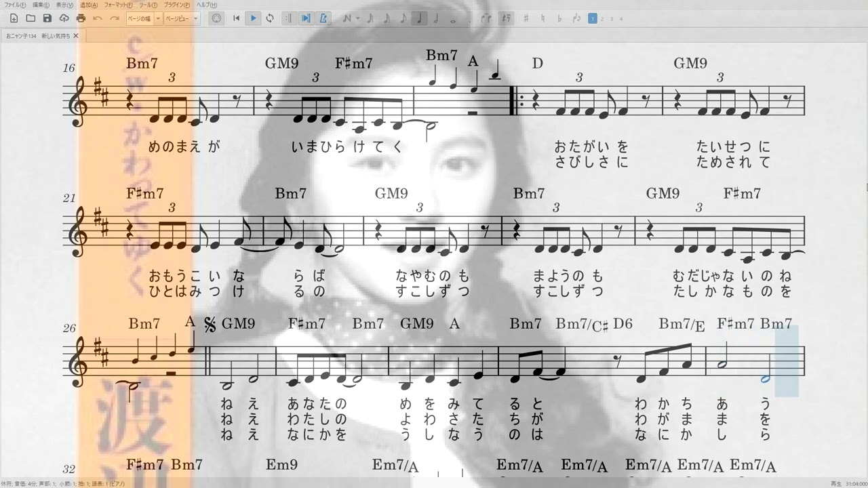Toggle MIDI input
Screen dimensions: 868x488
pyautogui.click(x=216, y=18)
